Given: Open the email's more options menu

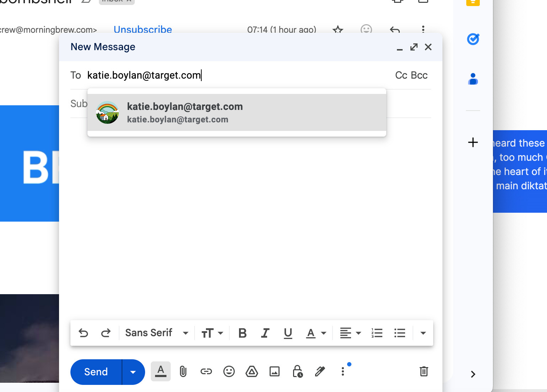Looking at the screenshot, I should point(423,29).
